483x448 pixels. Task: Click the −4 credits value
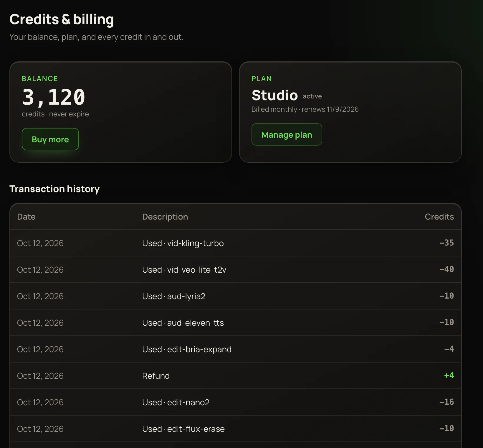click(x=449, y=349)
